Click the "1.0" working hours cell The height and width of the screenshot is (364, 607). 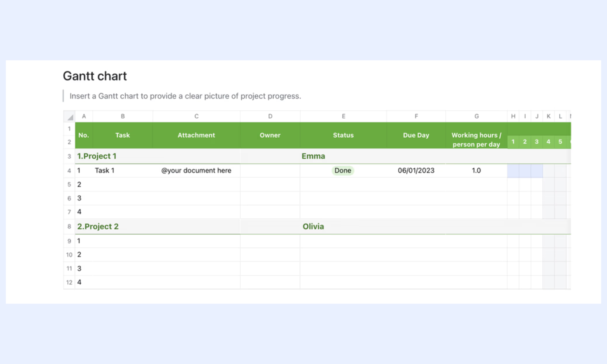coord(476,170)
